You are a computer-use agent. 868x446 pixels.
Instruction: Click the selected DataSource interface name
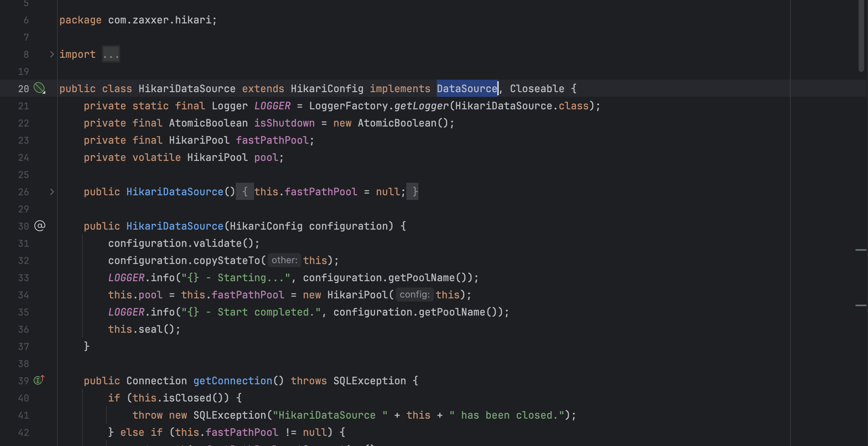(467, 89)
